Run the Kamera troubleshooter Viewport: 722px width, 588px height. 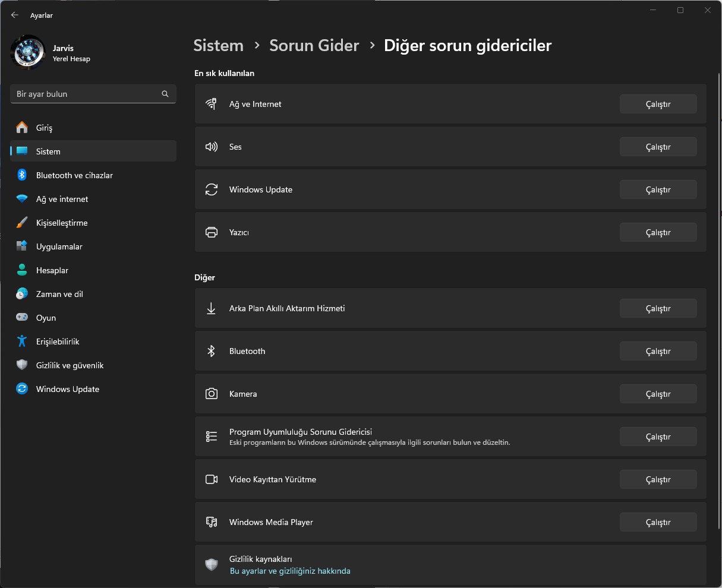(x=658, y=394)
